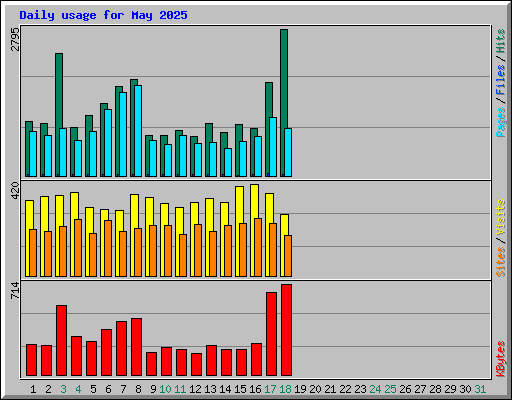Viewport: 512px width, 400px height.
Task: Click the 2795 hits scale value
Action: point(15,39)
